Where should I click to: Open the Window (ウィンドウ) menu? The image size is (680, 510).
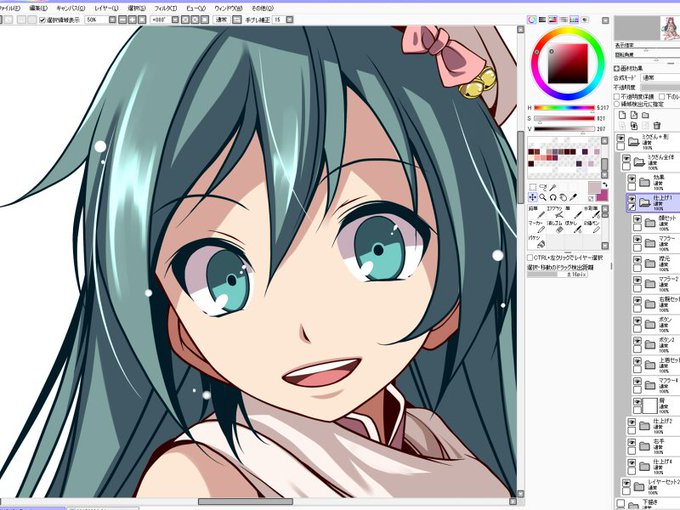[228, 8]
